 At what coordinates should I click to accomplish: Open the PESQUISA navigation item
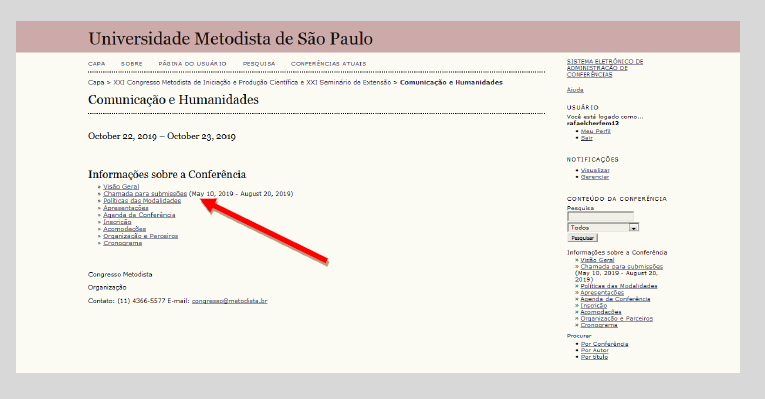pos(259,64)
